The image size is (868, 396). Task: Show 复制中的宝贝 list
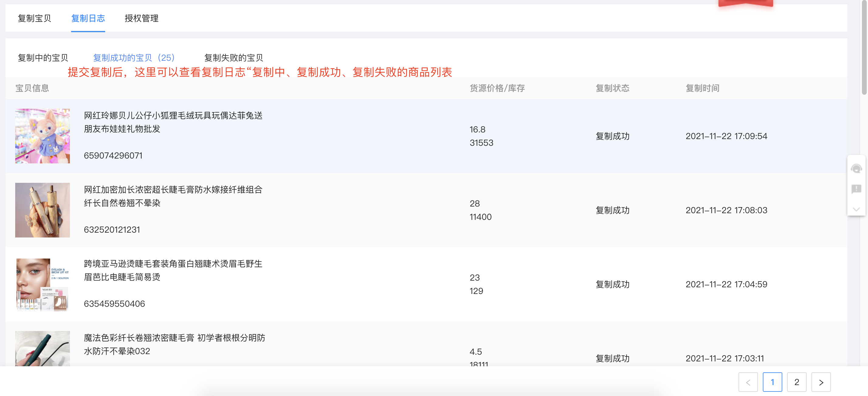(x=43, y=58)
